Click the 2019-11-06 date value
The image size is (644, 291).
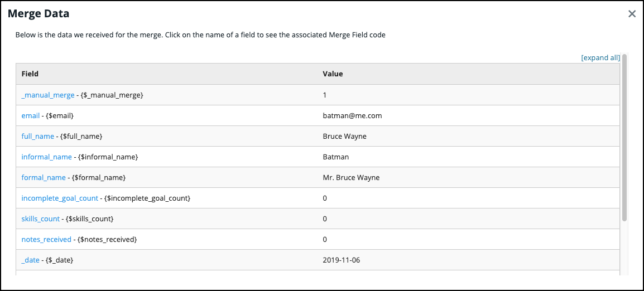(341, 260)
